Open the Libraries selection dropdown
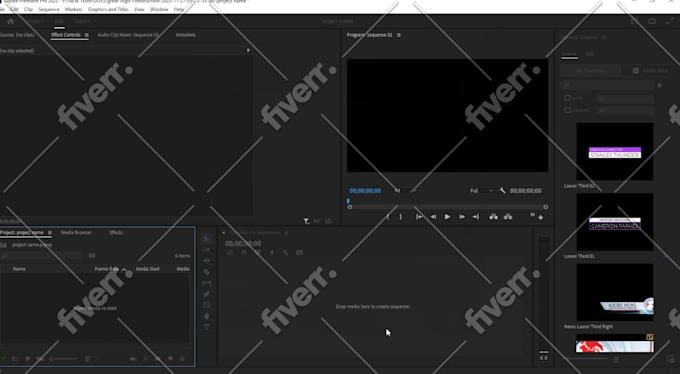This screenshot has height=374, width=680. click(625, 110)
